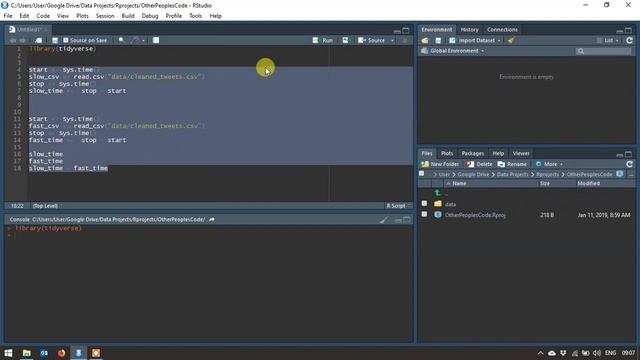Open the List view dropdown
This screenshot has width=640, height=360.
(608, 40)
